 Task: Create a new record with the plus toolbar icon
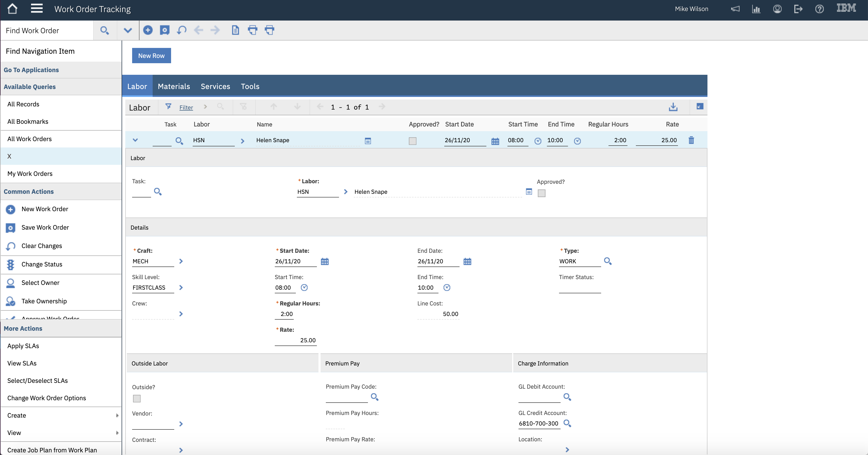pos(148,30)
